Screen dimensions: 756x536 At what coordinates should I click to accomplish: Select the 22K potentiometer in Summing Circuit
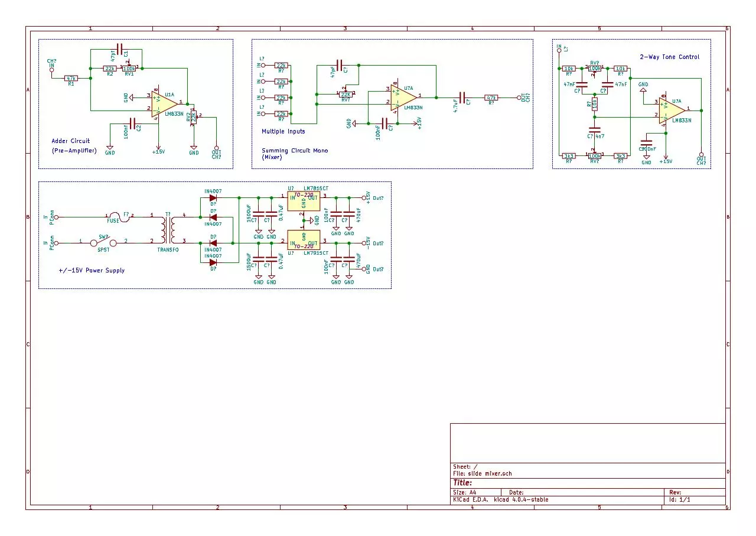coord(346,93)
